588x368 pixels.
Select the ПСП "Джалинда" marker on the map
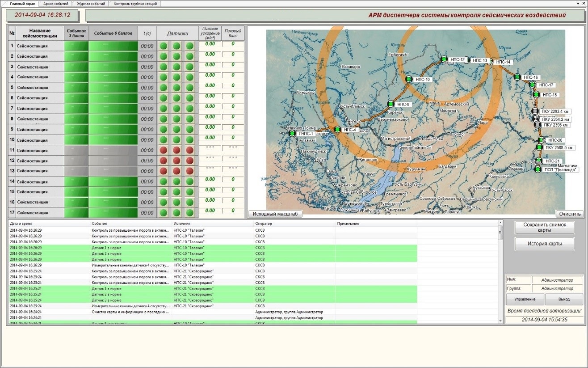[538, 169]
